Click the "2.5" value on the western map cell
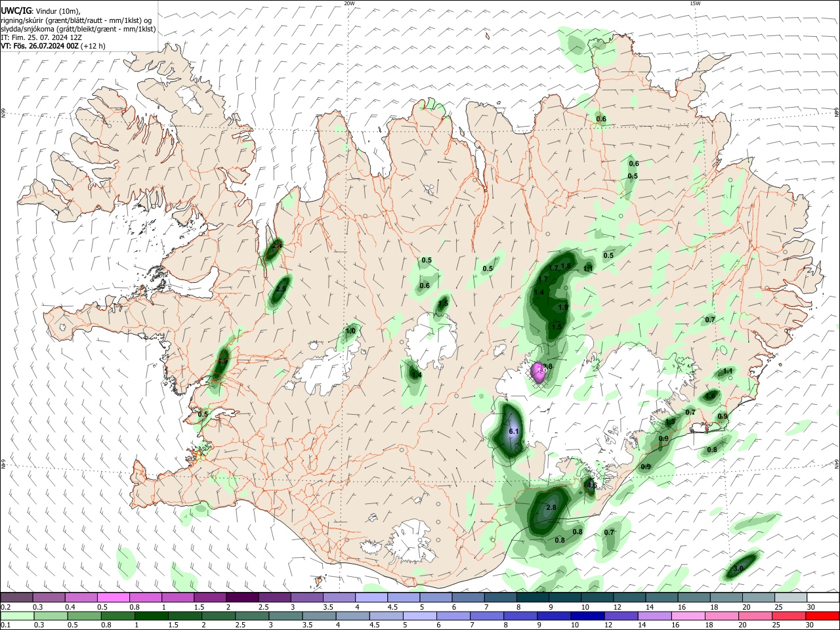The width and height of the screenshot is (840, 630). point(281,289)
